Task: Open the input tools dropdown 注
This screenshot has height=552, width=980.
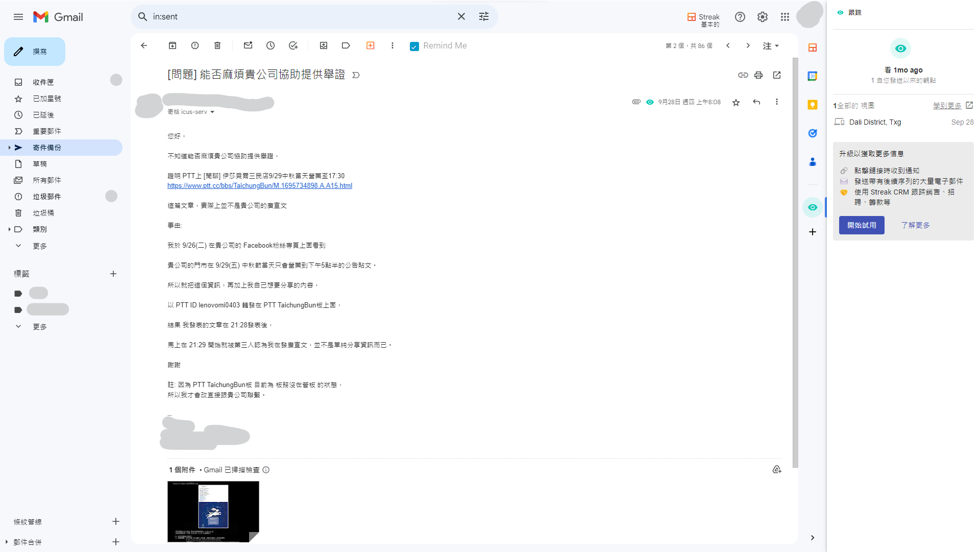Action: pos(771,46)
